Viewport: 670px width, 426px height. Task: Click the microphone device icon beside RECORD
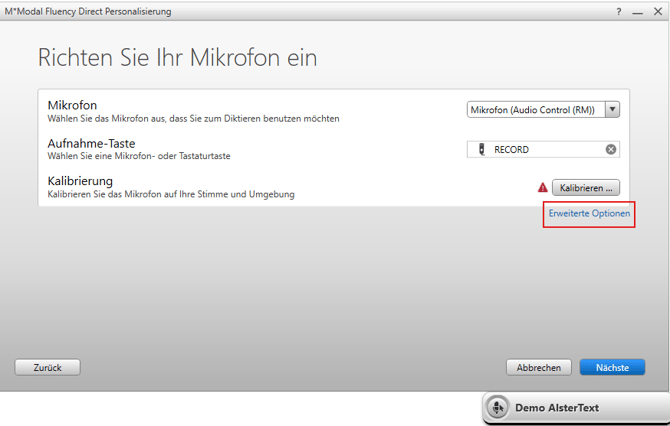482,150
